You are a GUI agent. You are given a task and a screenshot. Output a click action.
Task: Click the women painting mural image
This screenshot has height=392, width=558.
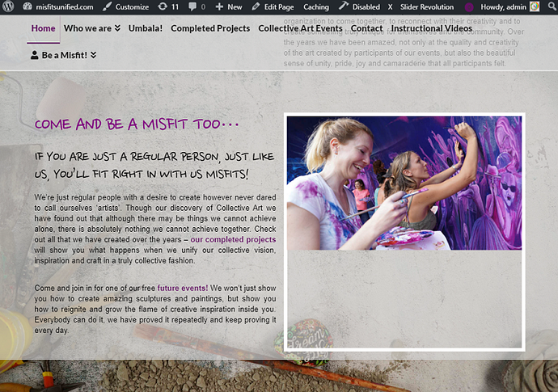(404, 183)
